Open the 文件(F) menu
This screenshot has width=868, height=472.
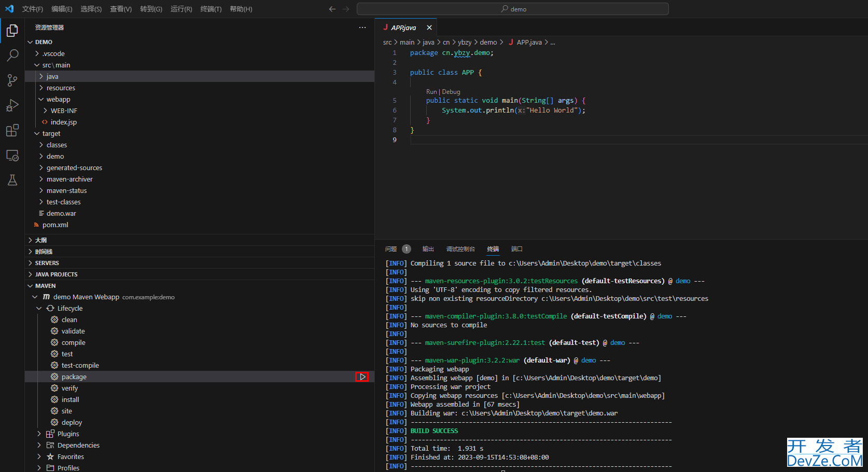[x=33, y=9]
